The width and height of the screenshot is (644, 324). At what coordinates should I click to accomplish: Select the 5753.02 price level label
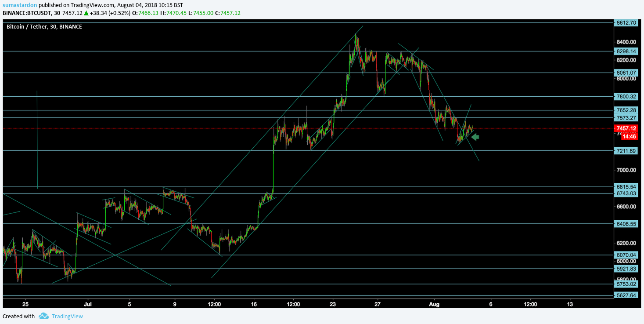click(x=626, y=284)
